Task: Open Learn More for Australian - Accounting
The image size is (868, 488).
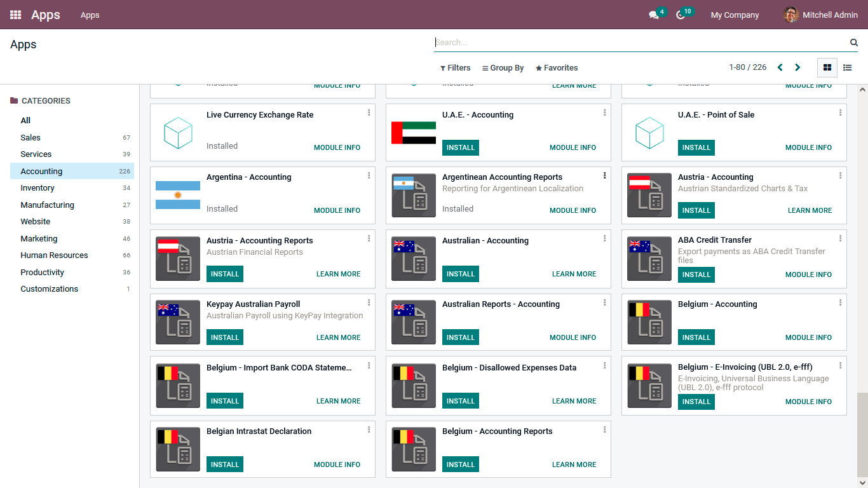Action: click(574, 274)
